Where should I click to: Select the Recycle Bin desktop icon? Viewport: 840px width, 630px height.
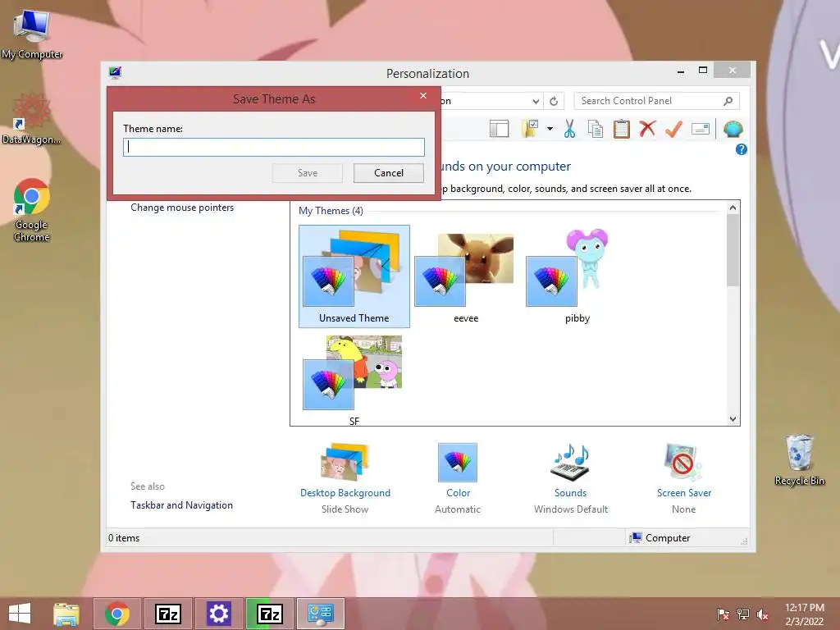point(799,459)
